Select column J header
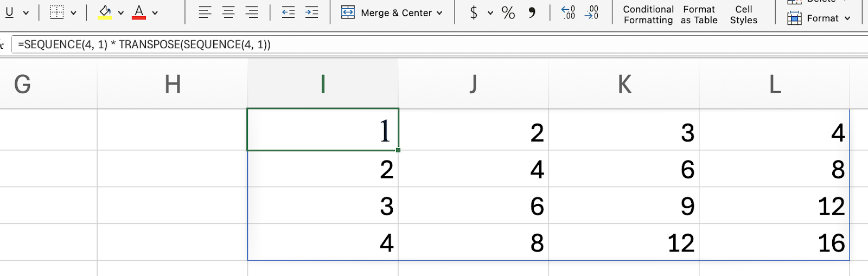This screenshot has width=868, height=276. pyautogui.click(x=473, y=84)
